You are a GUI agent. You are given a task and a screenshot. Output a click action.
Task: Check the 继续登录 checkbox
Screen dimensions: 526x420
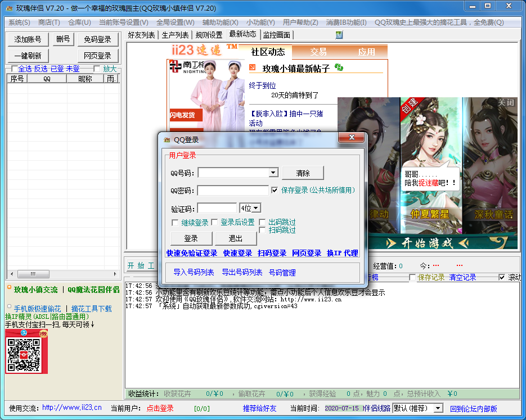click(x=175, y=223)
